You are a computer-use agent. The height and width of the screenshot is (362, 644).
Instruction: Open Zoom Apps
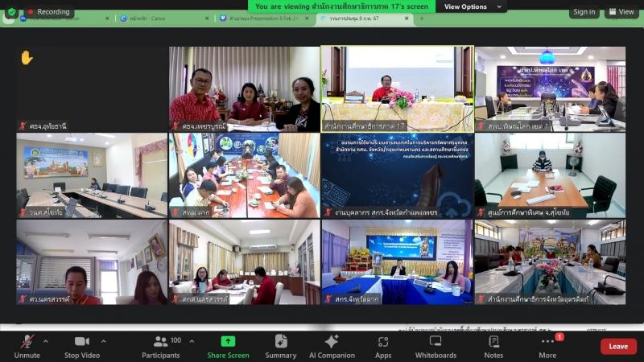click(x=383, y=347)
